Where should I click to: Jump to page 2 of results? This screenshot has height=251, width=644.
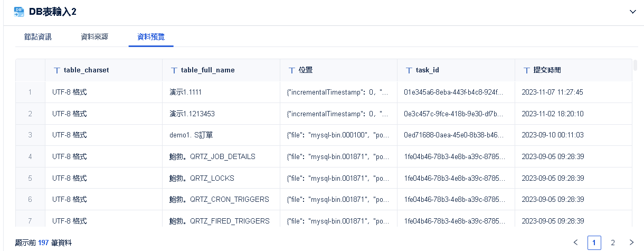click(613, 243)
